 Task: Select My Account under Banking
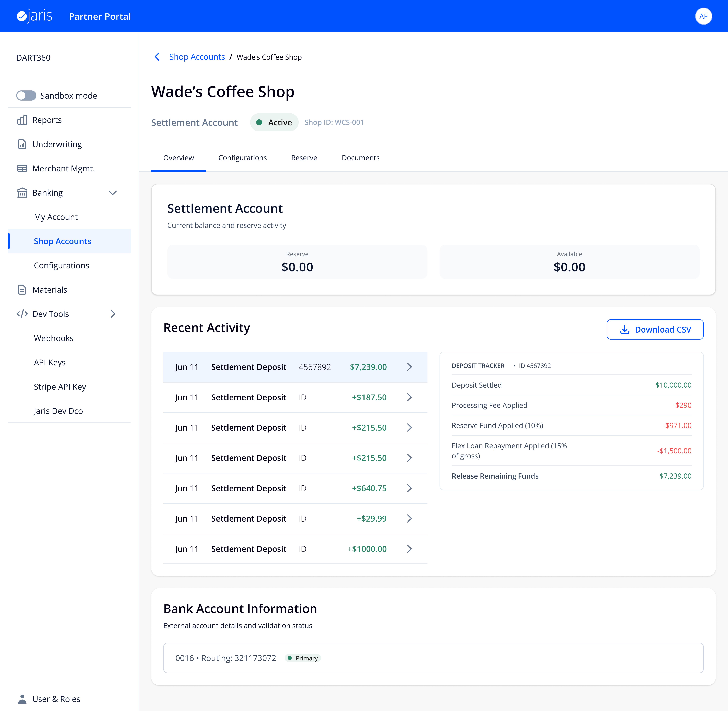tap(70, 217)
